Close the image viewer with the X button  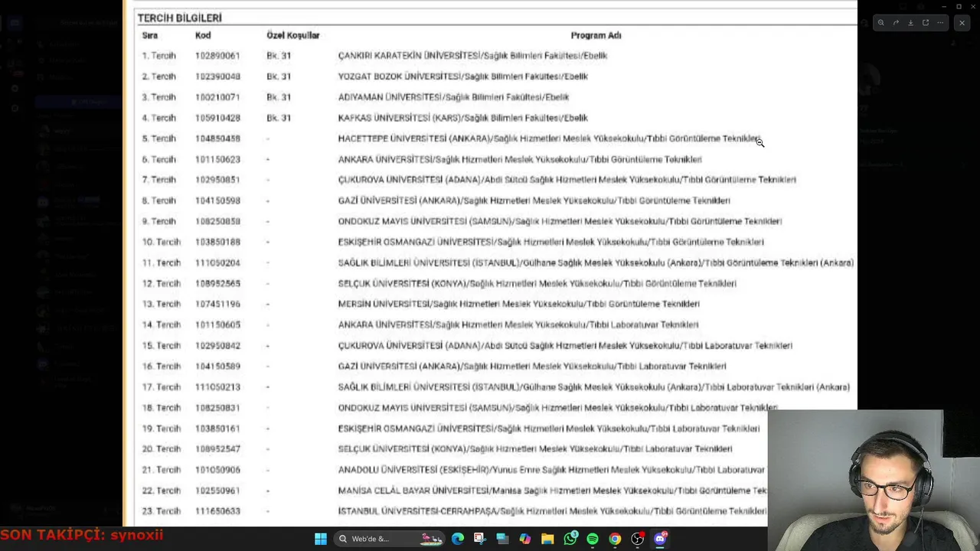[x=962, y=23]
